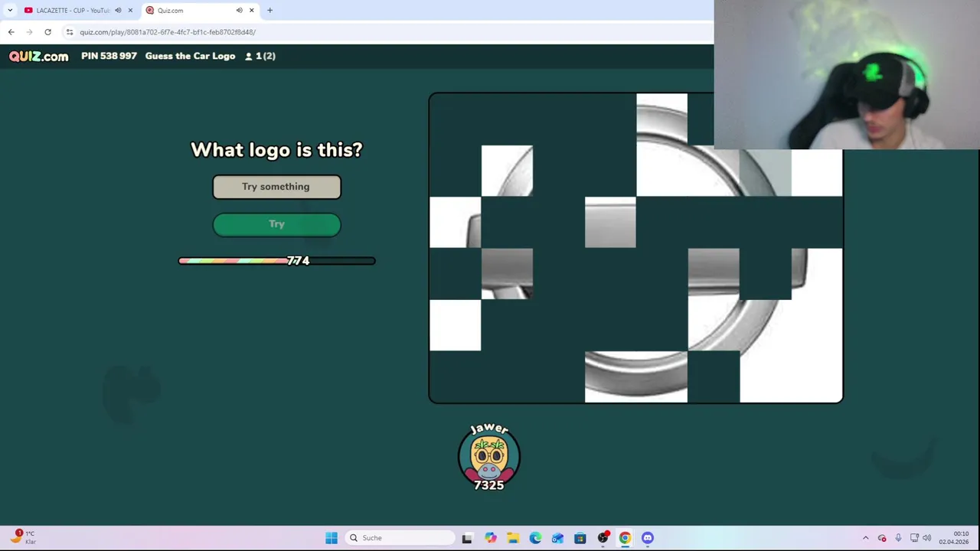
Task: Click the partially revealed logo puzzle image
Action: (635, 248)
